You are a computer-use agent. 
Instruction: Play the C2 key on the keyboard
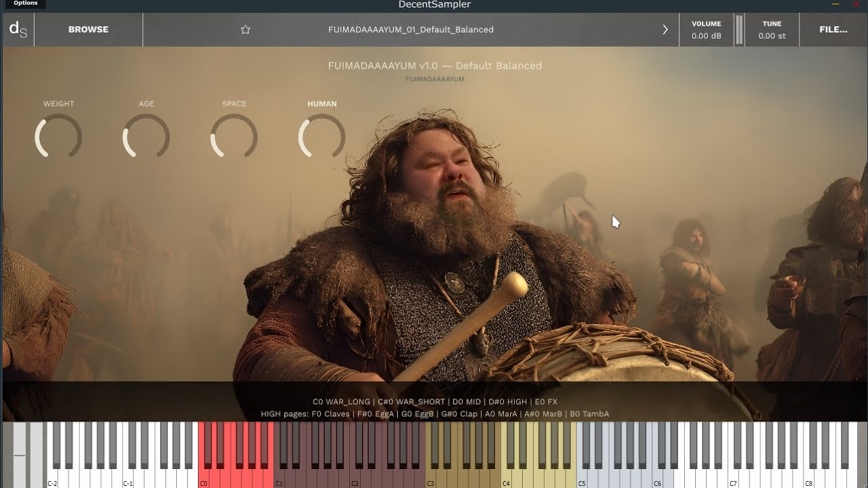coord(355,479)
